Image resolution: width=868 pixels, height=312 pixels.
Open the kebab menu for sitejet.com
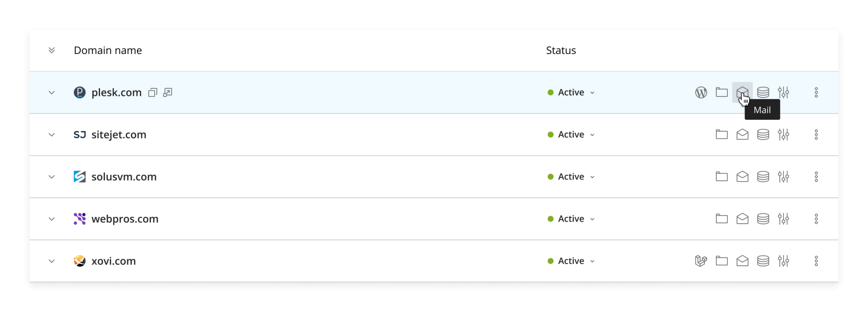817,135
